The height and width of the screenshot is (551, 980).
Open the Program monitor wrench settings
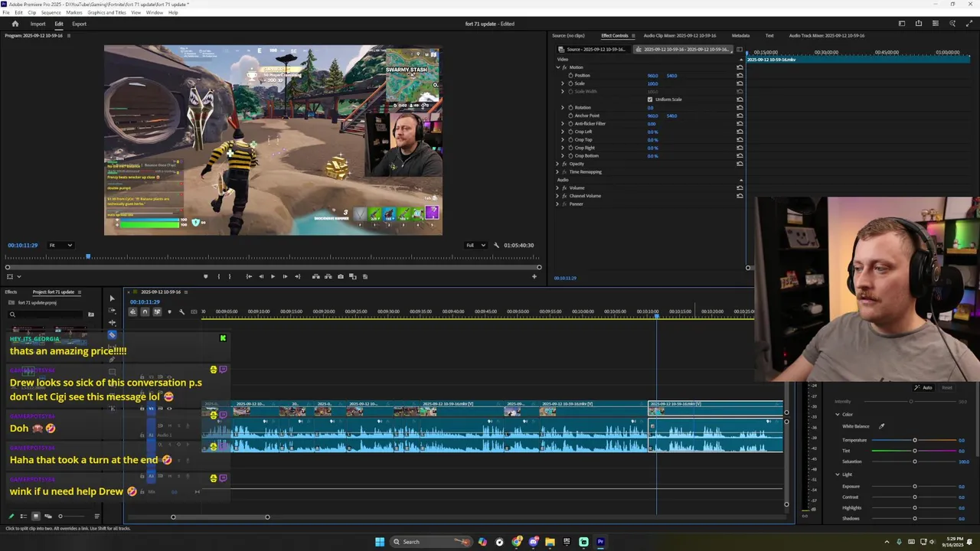[496, 245]
